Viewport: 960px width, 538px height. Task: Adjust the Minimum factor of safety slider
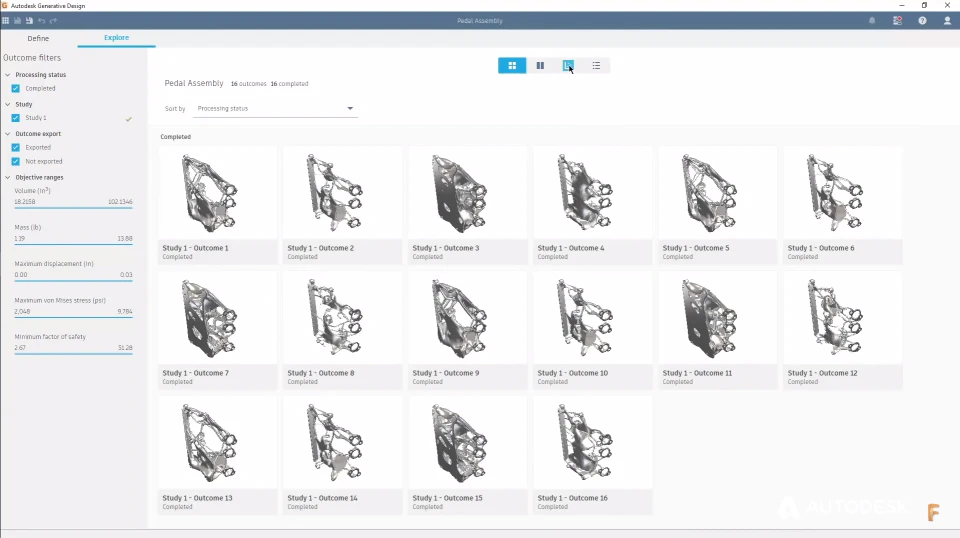[x=73, y=353]
